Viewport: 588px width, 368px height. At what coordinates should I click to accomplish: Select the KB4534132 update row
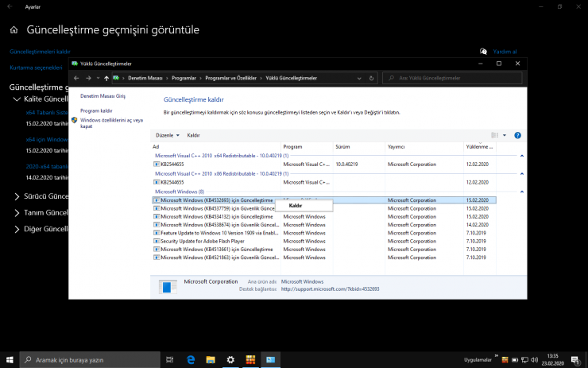(x=324, y=217)
